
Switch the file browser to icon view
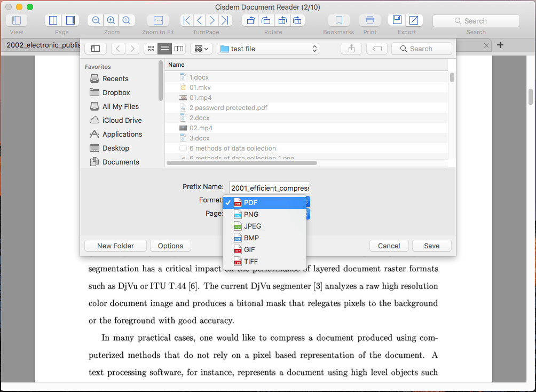click(151, 49)
